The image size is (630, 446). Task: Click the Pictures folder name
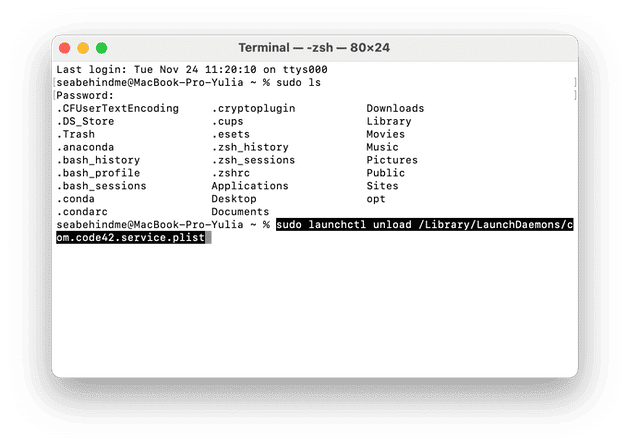click(392, 160)
